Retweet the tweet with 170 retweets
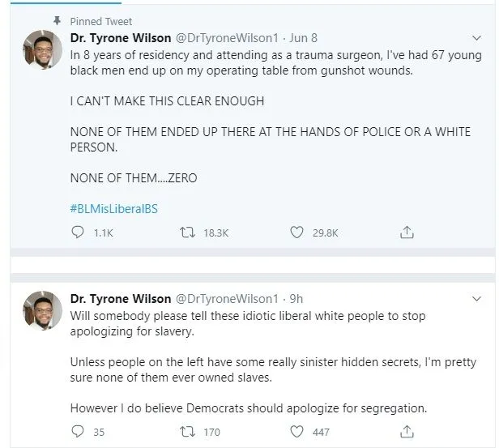The image size is (499, 448). (187, 432)
